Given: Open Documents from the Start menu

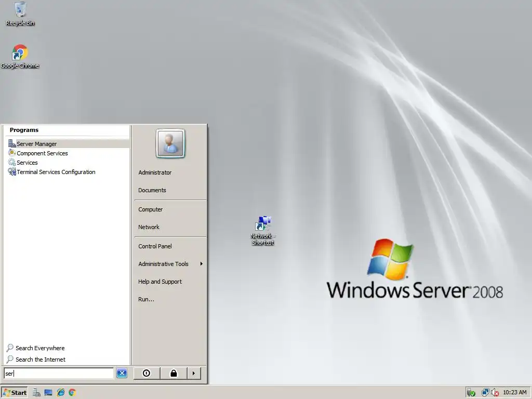Looking at the screenshot, I should (x=152, y=190).
